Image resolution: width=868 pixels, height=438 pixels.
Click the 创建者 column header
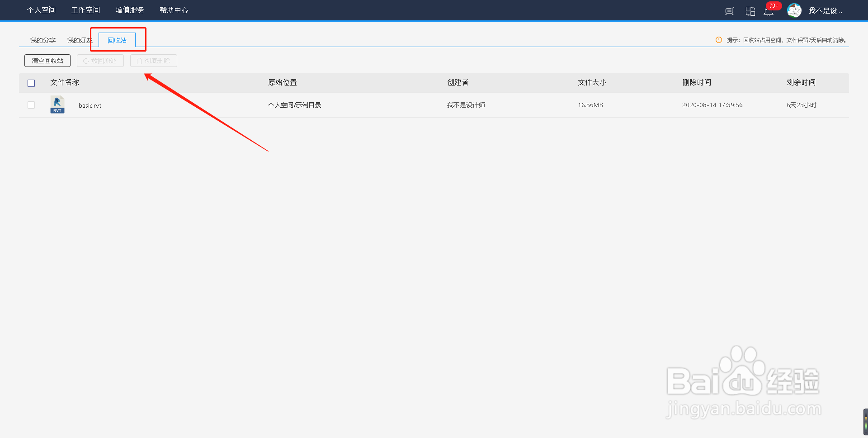click(458, 82)
